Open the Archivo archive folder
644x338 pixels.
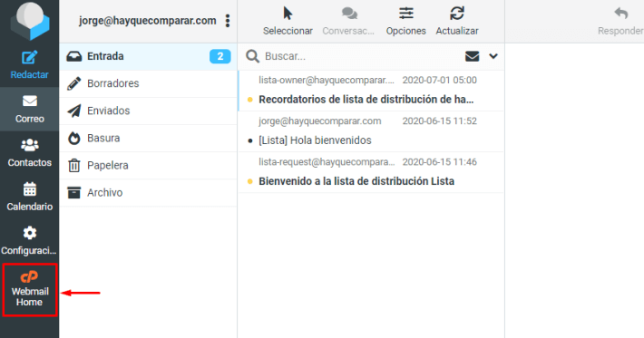click(148, 193)
